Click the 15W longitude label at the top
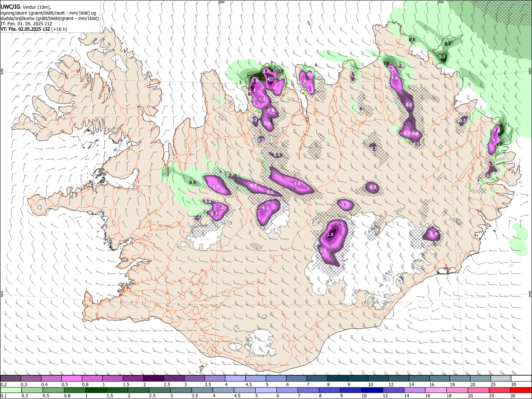This screenshot has height=399, width=532. click(x=441, y=2)
